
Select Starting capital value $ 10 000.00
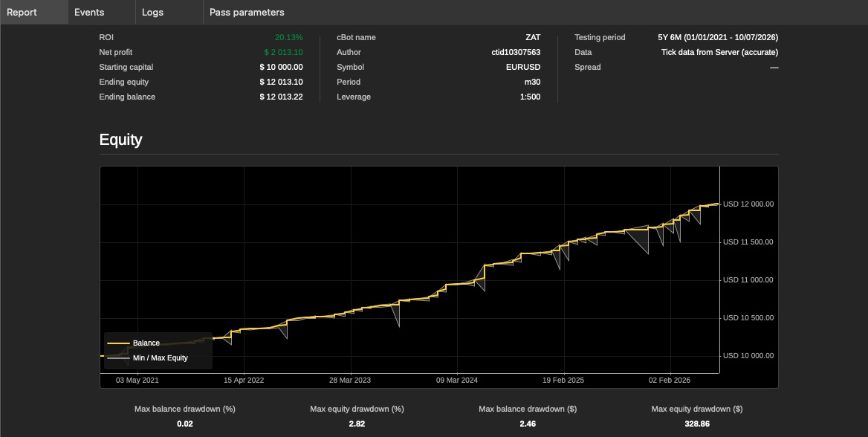click(x=281, y=67)
